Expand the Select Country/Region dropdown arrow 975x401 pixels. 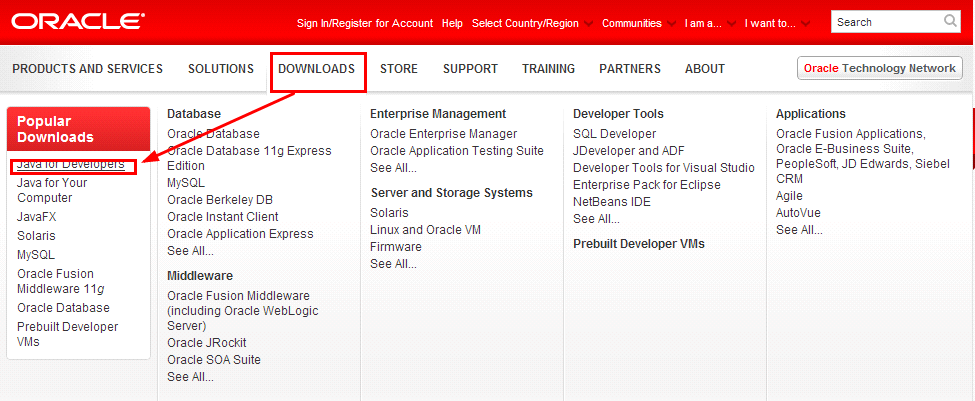[589, 24]
